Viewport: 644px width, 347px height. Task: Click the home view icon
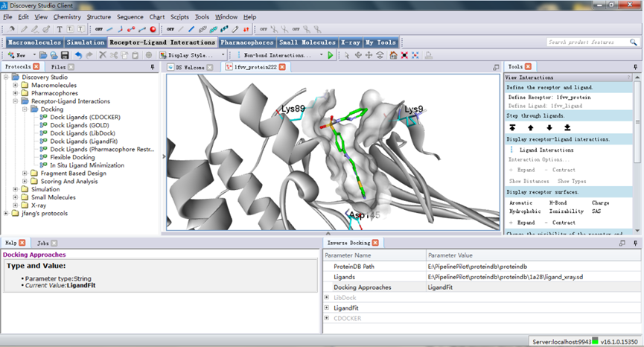click(393, 55)
